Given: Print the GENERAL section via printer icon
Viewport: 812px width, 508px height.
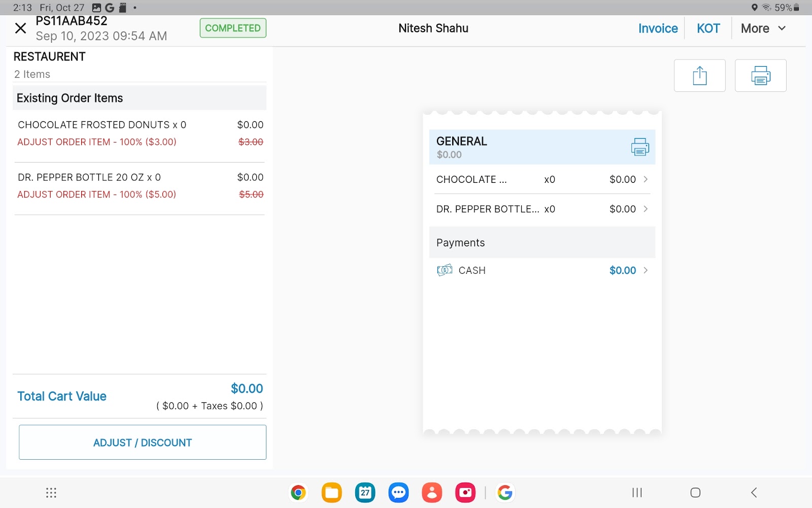Looking at the screenshot, I should click(x=639, y=147).
